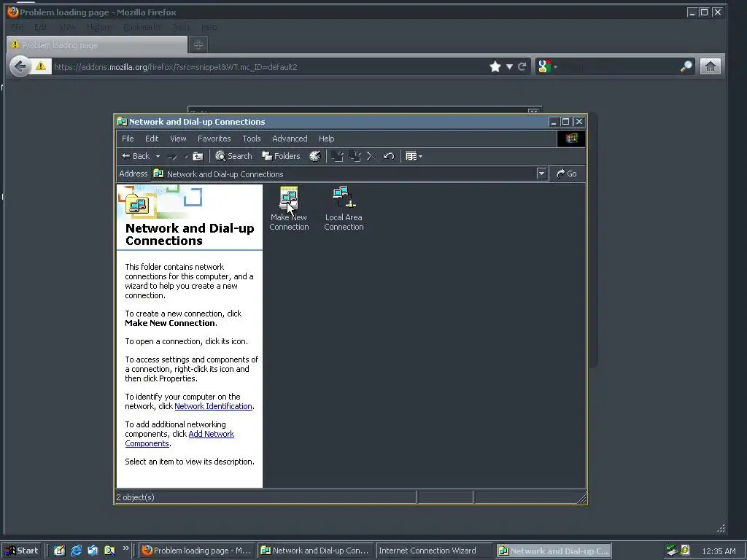Screen dimensions: 747x560
Task: Open a new Firefox tab
Action: point(198,44)
